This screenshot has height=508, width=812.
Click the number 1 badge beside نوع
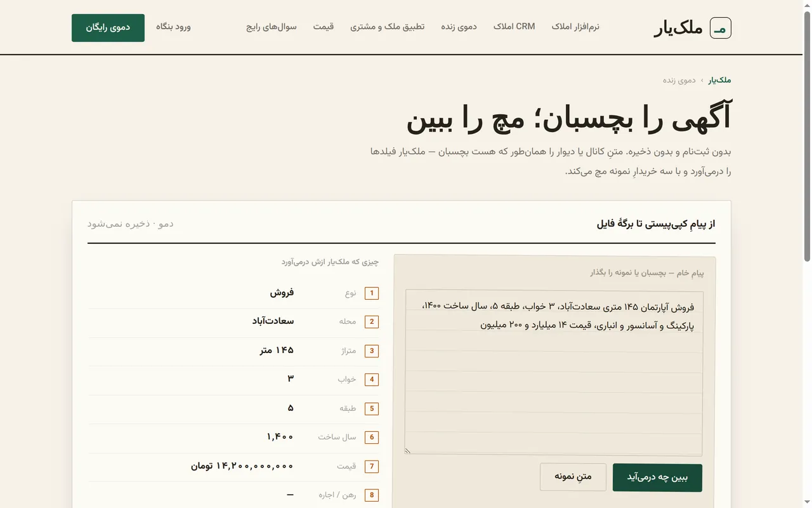click(372, 293)
